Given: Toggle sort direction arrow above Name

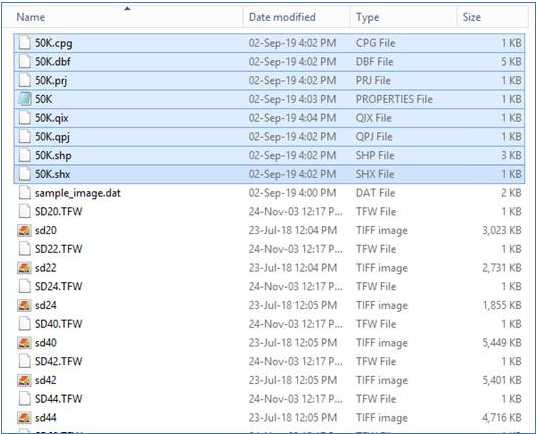Looking at the screenshot, I should click(127, 9).
